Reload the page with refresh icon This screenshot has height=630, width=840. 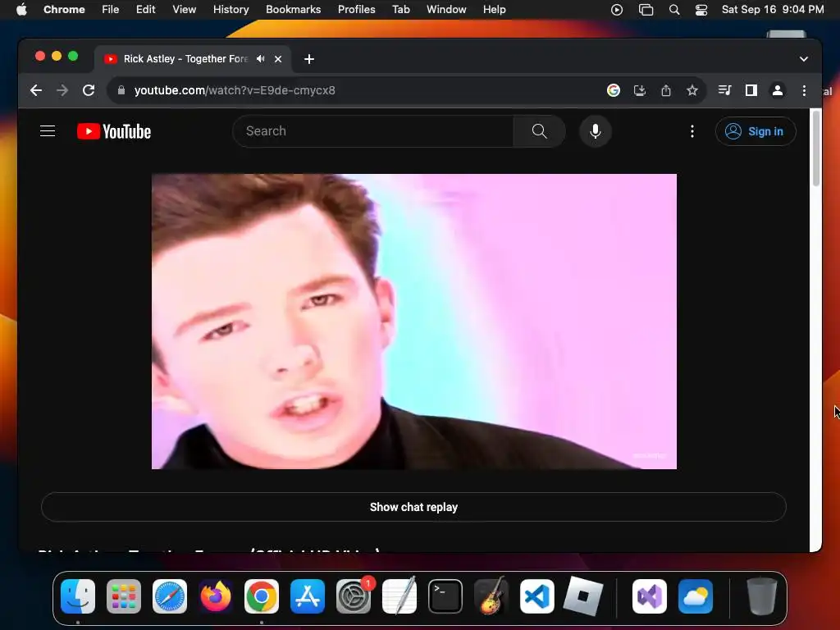coord(89,90)
